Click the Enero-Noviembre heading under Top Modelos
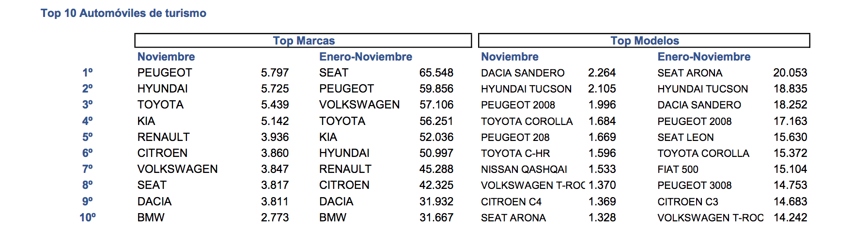 (x=704, y=57)
